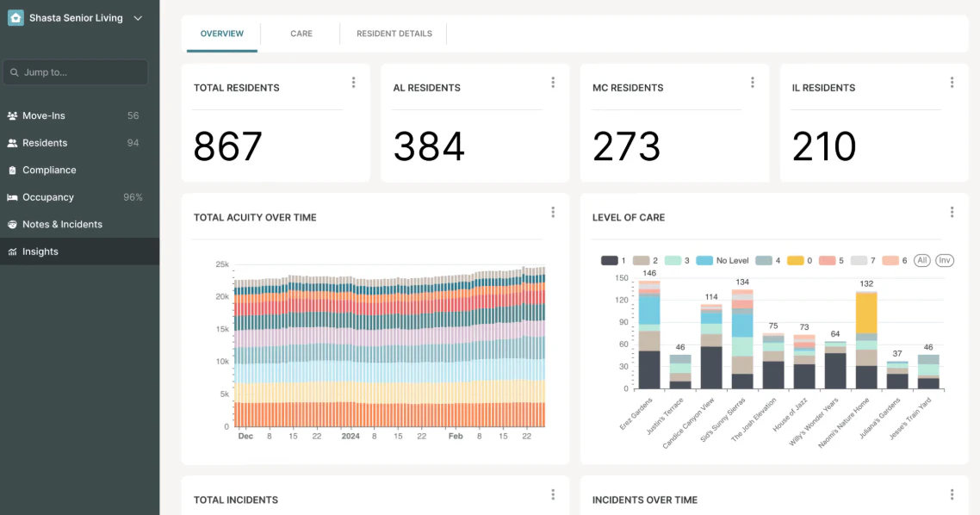Open the Resident Details tab
This screenshot has height=515, width=980.
click(x=394, y=34)
